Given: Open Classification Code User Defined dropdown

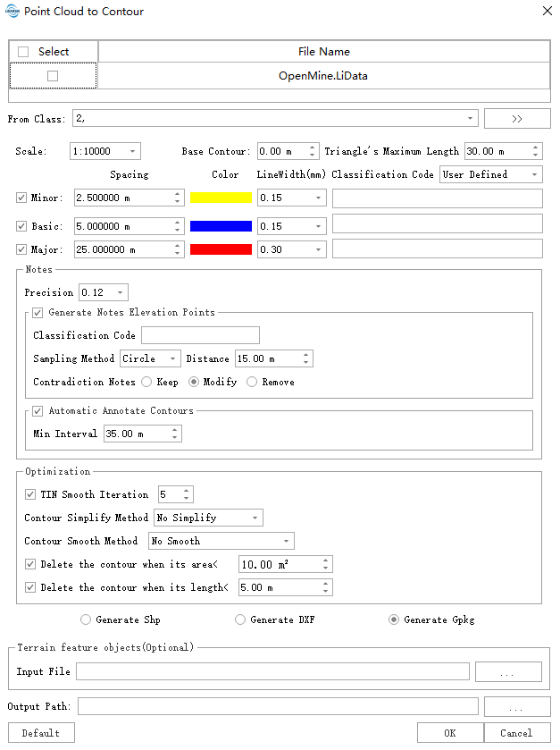Looking at the screenshot, I should pyautogui.click(x=490, y=174).
